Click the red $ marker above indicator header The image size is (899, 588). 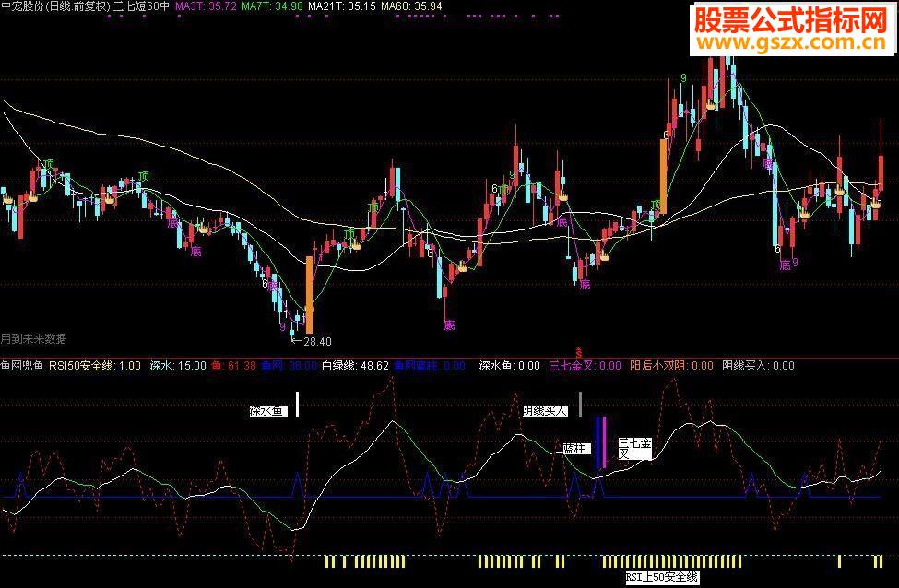coord(579,352)
